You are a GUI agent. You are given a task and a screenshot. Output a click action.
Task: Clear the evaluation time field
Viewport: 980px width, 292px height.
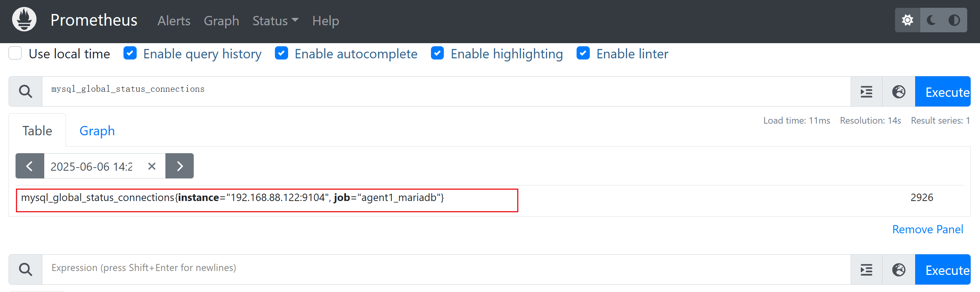pos(152,166)
